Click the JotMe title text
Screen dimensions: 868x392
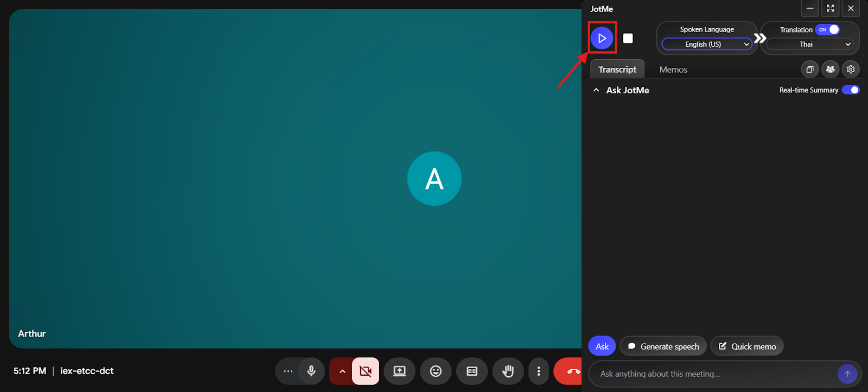[x=602, y=9]
